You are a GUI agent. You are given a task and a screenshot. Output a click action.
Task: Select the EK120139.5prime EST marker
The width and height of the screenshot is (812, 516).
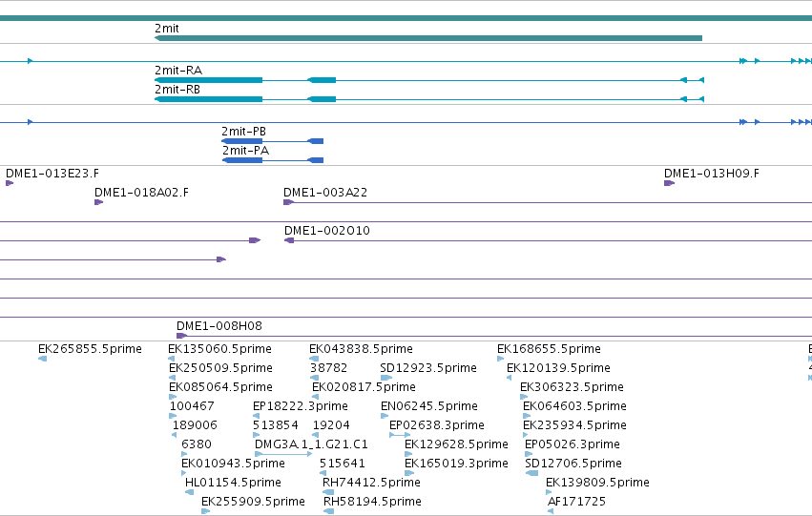[510, 378]
